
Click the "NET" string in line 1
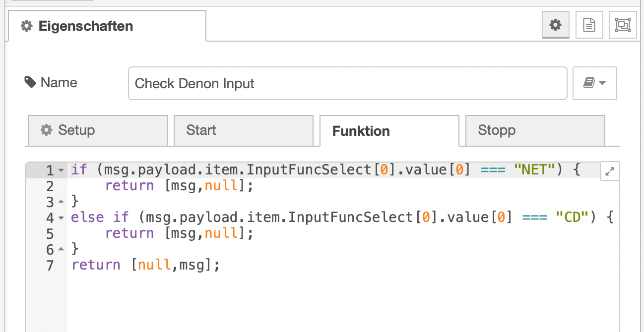click(535, 170)
